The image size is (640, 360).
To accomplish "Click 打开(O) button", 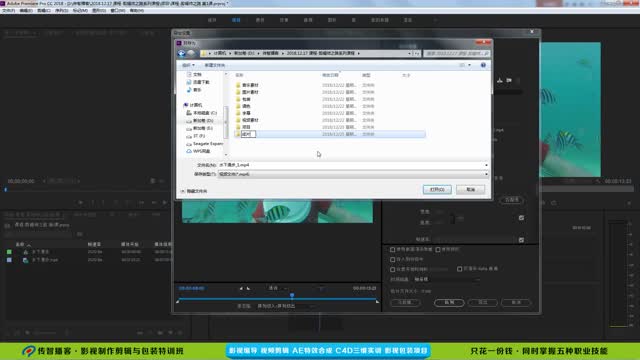I will 437,190.
